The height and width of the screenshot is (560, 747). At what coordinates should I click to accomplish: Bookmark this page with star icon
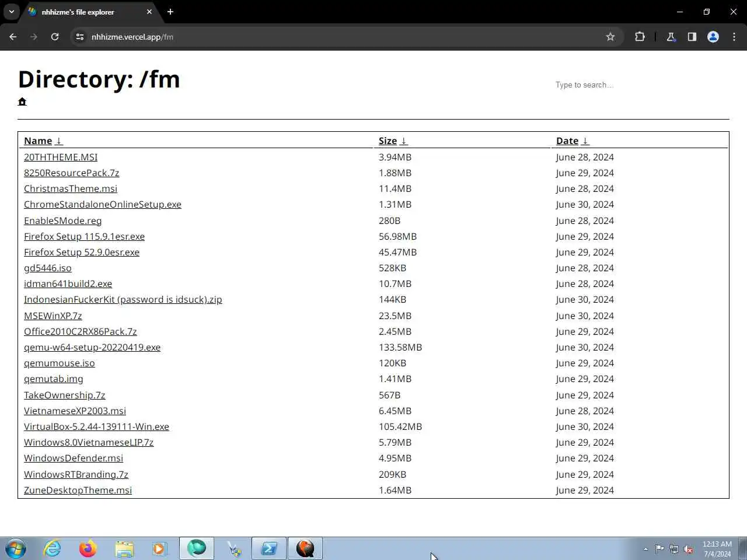[610, 37]
